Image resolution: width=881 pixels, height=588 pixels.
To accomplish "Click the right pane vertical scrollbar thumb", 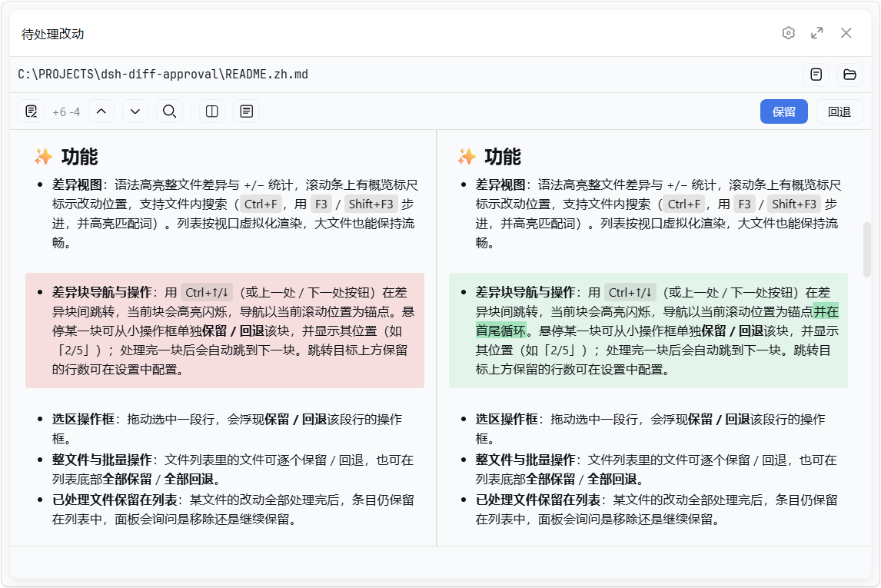I will coord(867,249).
